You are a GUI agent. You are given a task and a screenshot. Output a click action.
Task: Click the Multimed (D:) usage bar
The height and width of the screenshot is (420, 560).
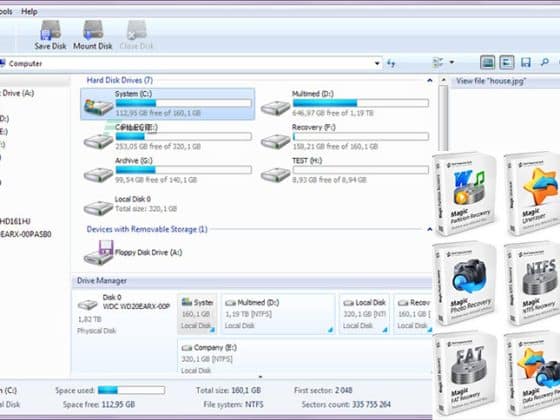(x=361, y=104)
